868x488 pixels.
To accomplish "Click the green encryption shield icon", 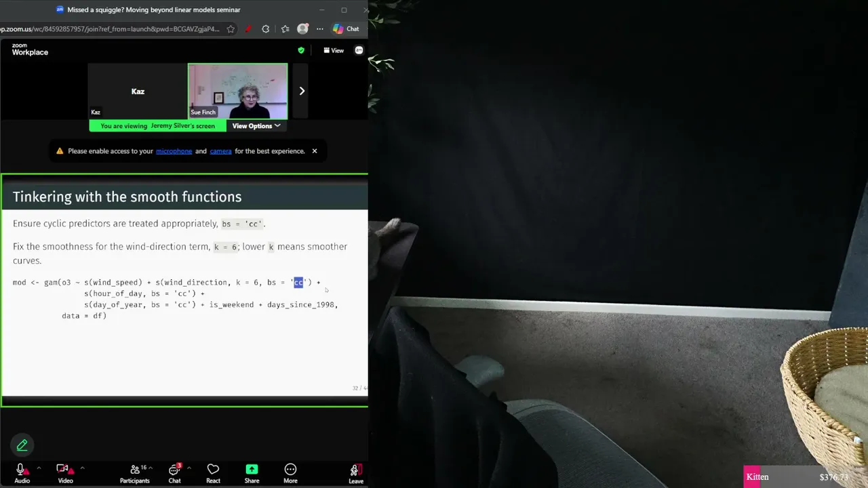I will coord(301,50).
